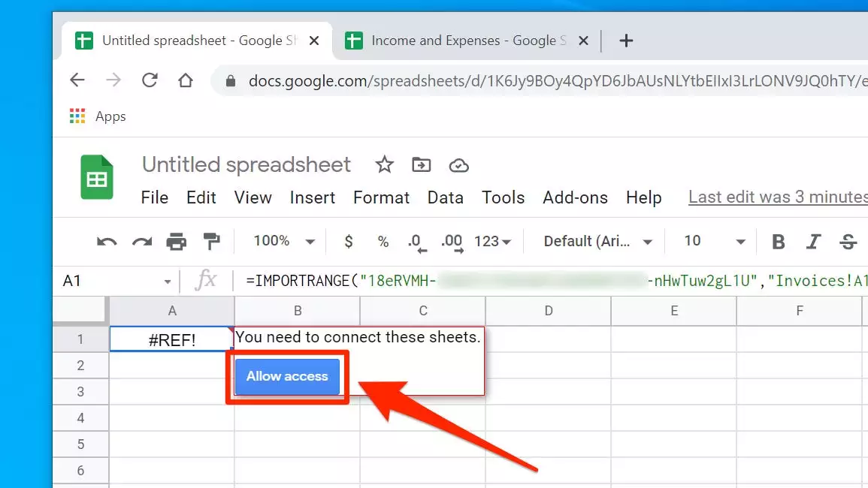The width and height of the screenshot is (868, 488).
Task: Star the Untitled spreadsheet
Action: pos(385,164)
